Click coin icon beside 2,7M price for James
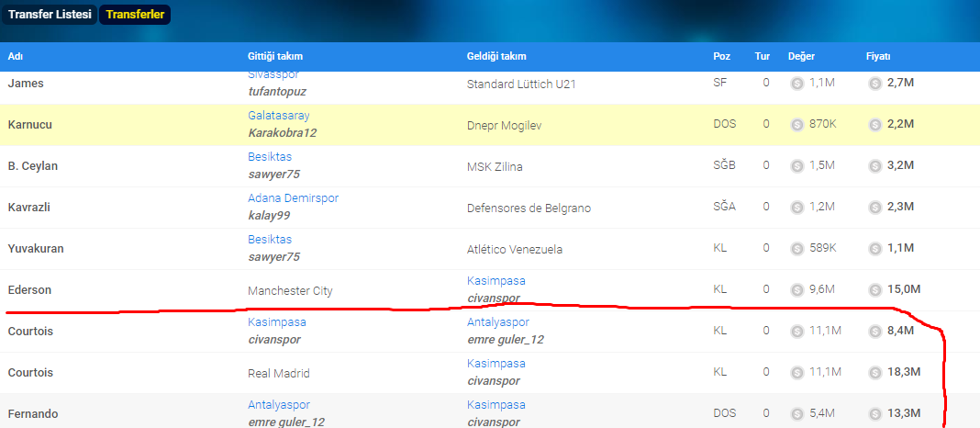Image resolution: width=980 pixels, height=428 pixels. (875, 84)
